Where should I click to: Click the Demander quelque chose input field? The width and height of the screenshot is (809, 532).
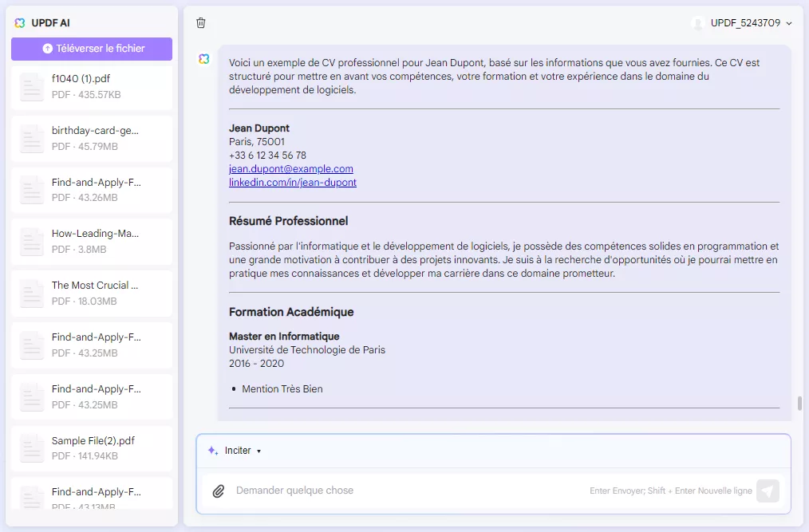[x=399, y=491]
